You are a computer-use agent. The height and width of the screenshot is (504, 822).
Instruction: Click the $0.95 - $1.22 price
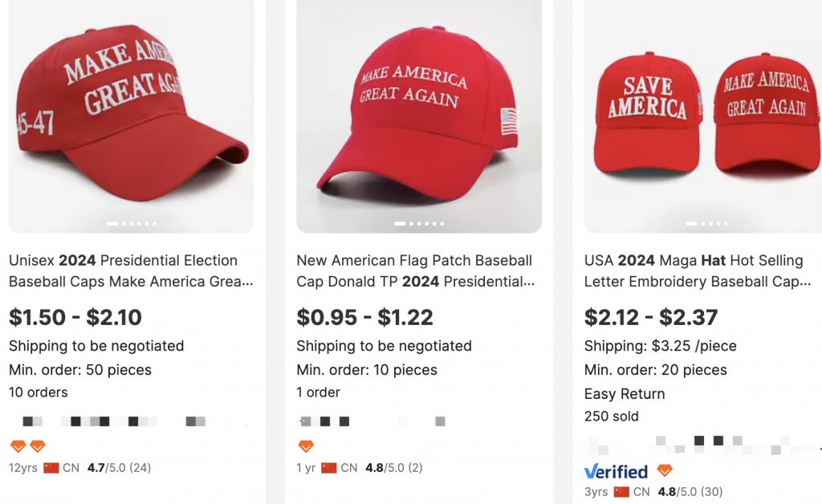[x=364, y=318]
